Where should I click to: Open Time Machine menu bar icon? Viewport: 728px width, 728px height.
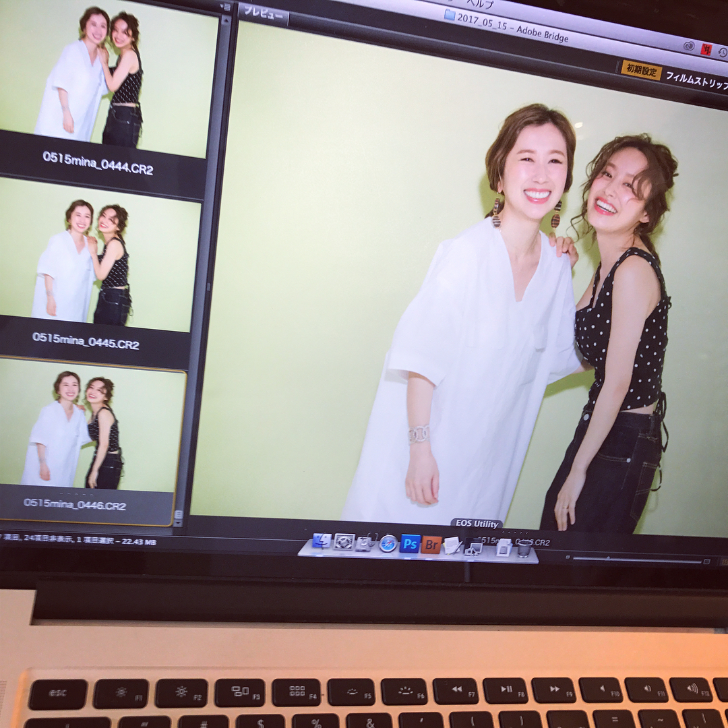click(723, 52)
